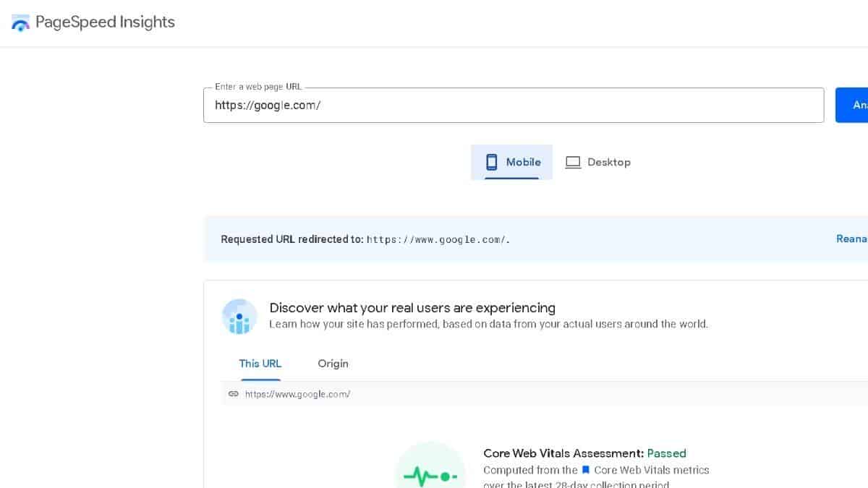Click the desktop monitor icon
The width and height of the screenshot is (868, 488).
pyautogui.click(x=573, y=163)
